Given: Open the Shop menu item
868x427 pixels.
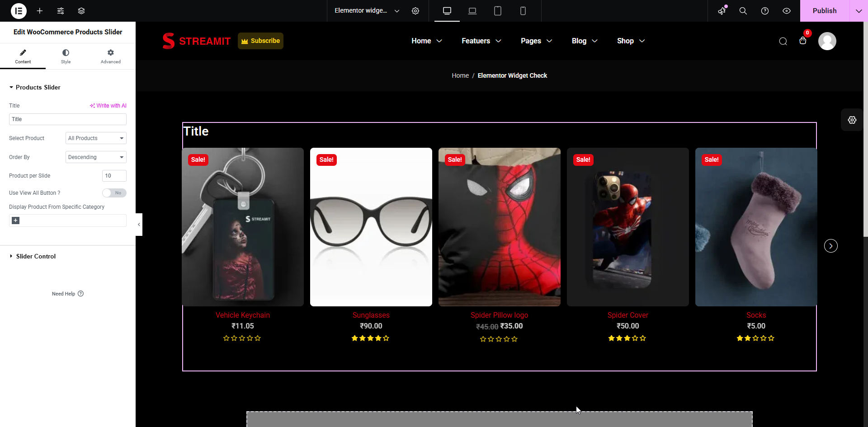Looking at the screenshot, I should [631, 41].
